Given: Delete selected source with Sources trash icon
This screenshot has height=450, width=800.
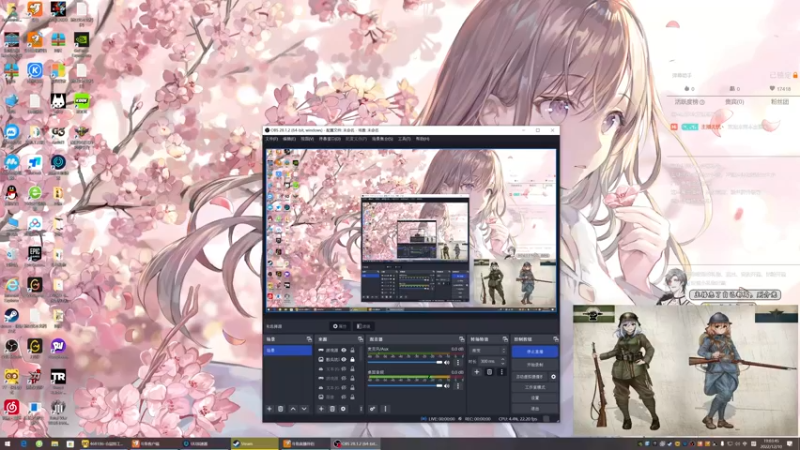Looking at the screenshot, I should (332, 409).
